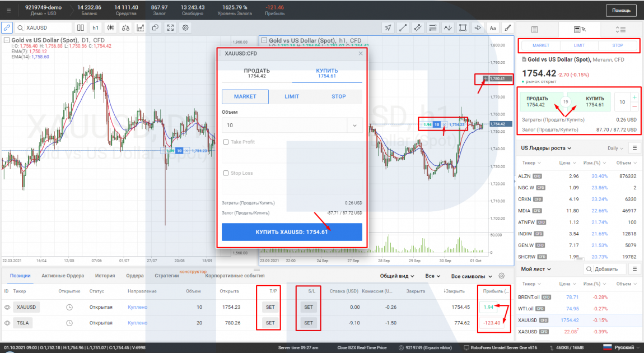Select the wave pattern drawing tool

tap(447, 27)
